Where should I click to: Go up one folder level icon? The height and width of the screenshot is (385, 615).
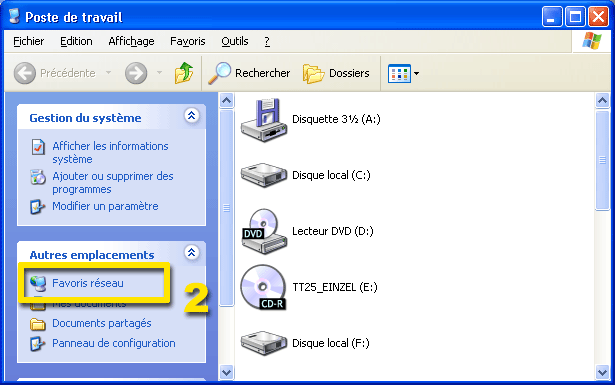(184, 73)
